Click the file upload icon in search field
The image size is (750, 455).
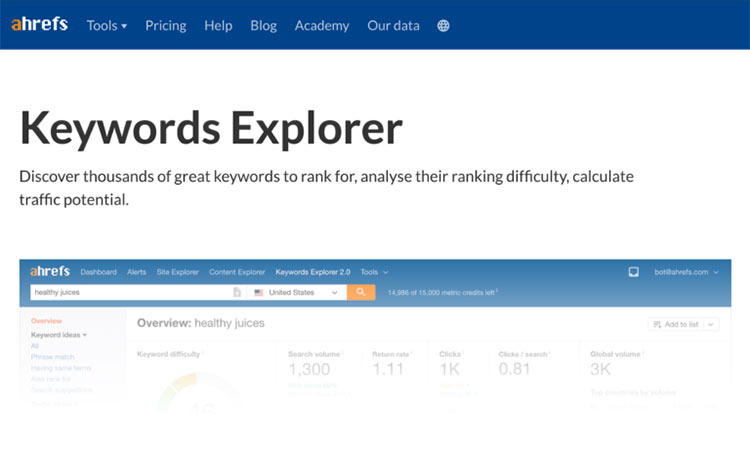[x=237, y=292]
